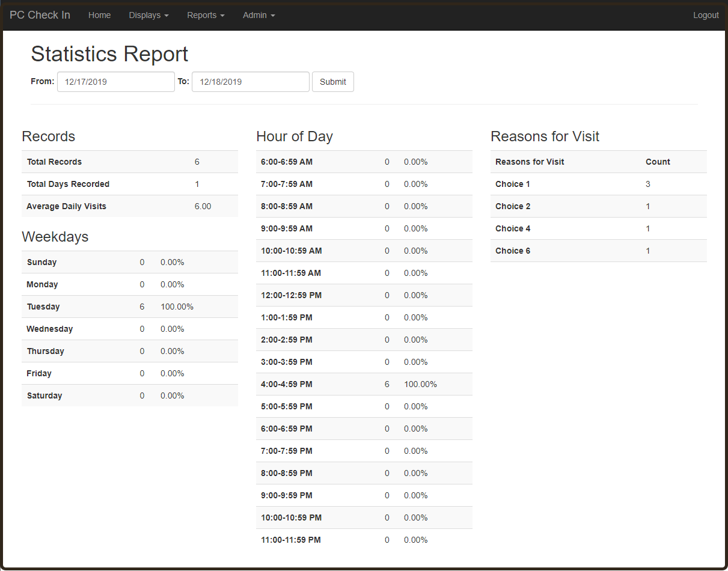This screenshot has width=728, height=571.
Task: Click the Choice 6 reason row
Action: (x=598, y=251)
